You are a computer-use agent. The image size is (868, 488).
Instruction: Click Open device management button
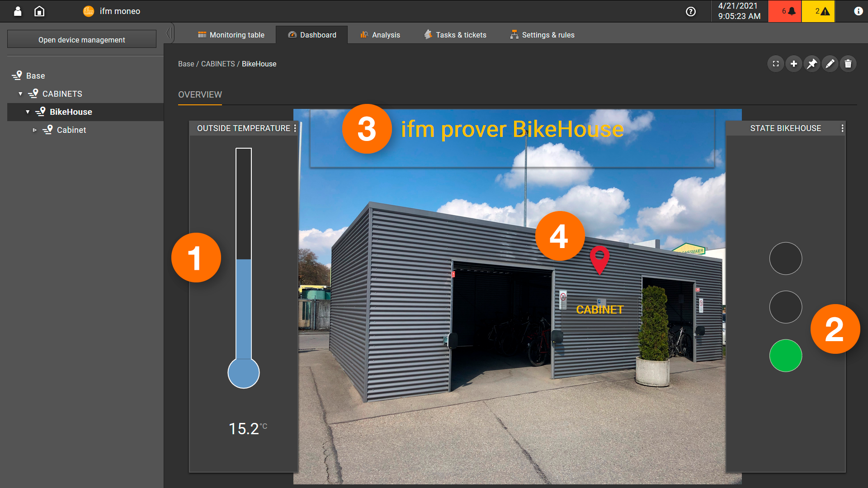pos(82,40)
